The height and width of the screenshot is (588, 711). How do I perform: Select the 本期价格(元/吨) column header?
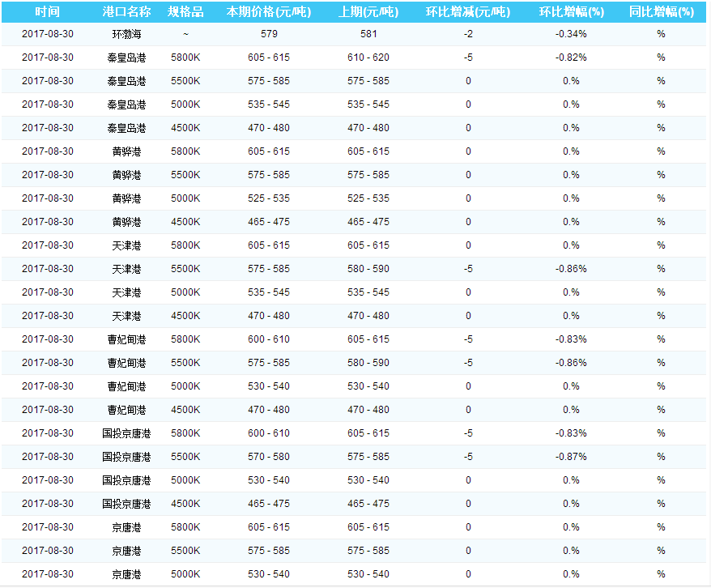[268, 11]
